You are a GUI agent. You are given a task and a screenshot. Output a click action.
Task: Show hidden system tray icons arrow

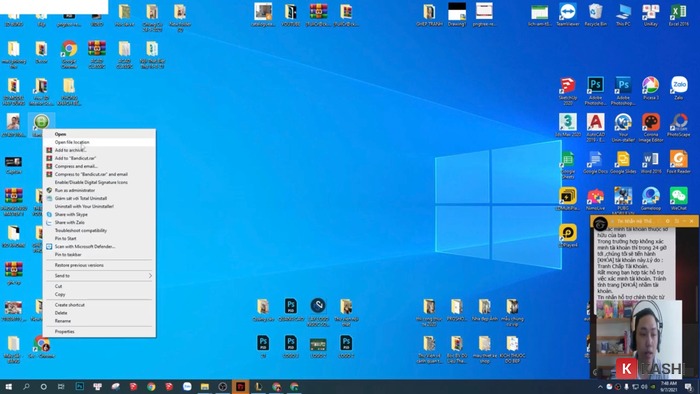coord(600,387)
